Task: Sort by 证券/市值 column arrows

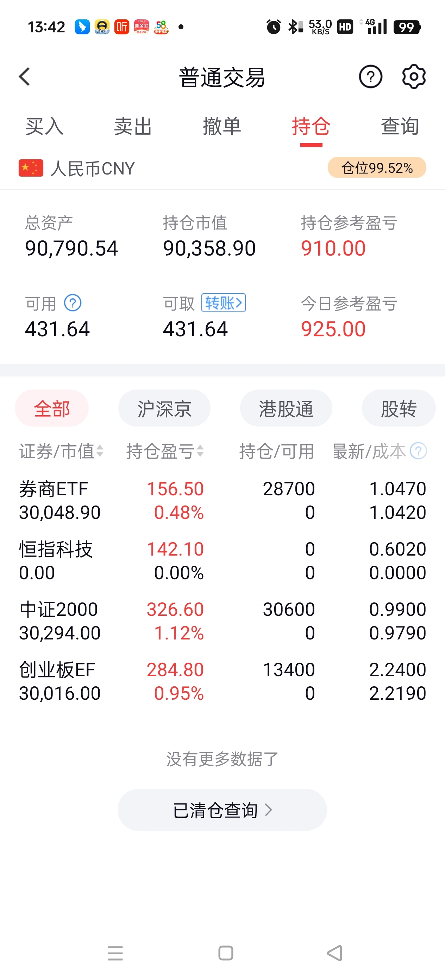Action: click(100, 451)
